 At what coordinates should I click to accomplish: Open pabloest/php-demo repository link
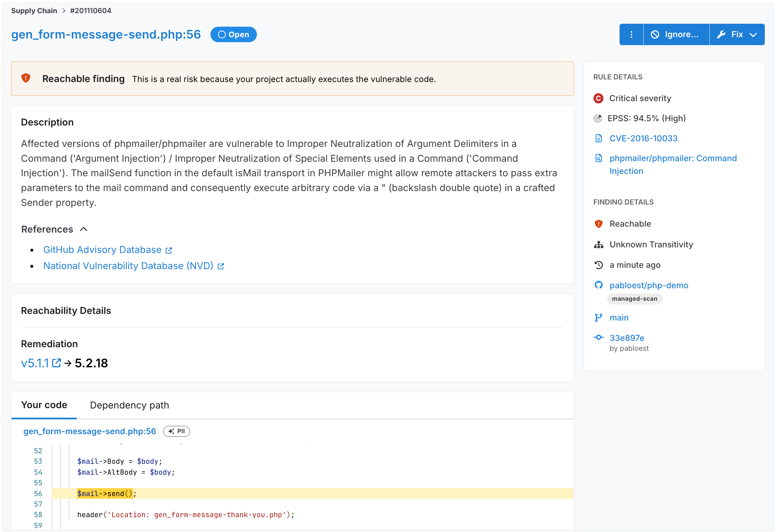649,285
